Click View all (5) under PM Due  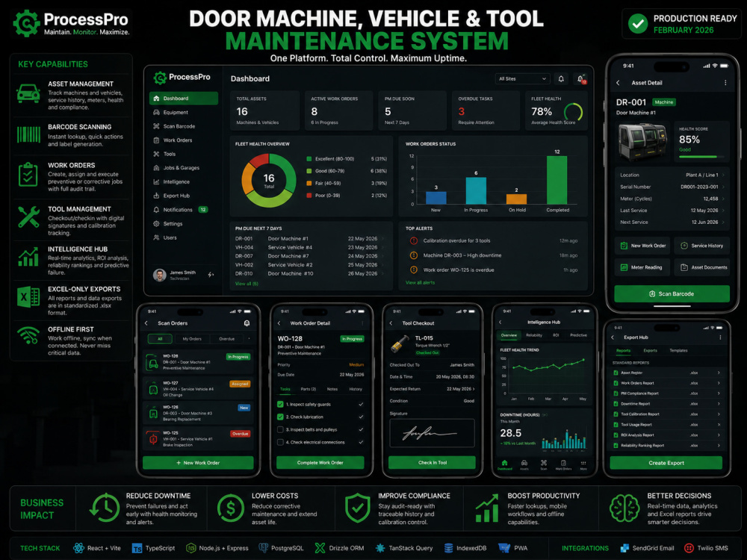(247, 283)
